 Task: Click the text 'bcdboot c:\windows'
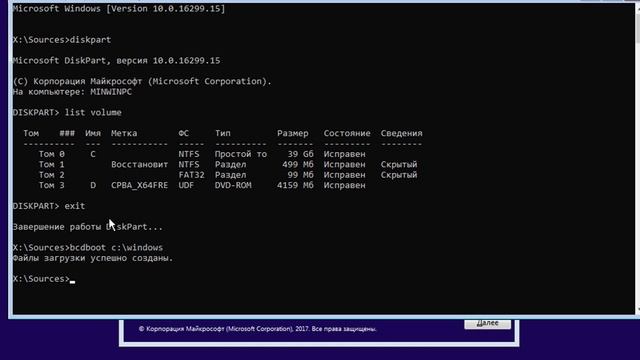click(116, 248)
